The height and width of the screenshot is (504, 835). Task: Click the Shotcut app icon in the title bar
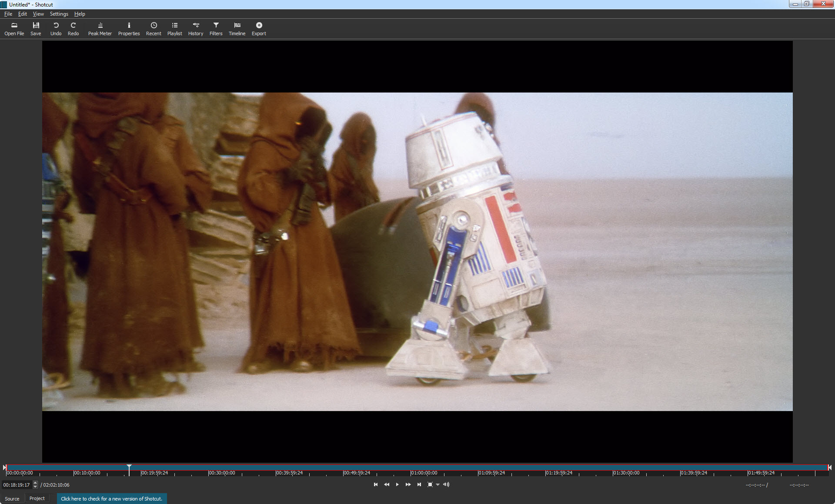tap(4, 4)
